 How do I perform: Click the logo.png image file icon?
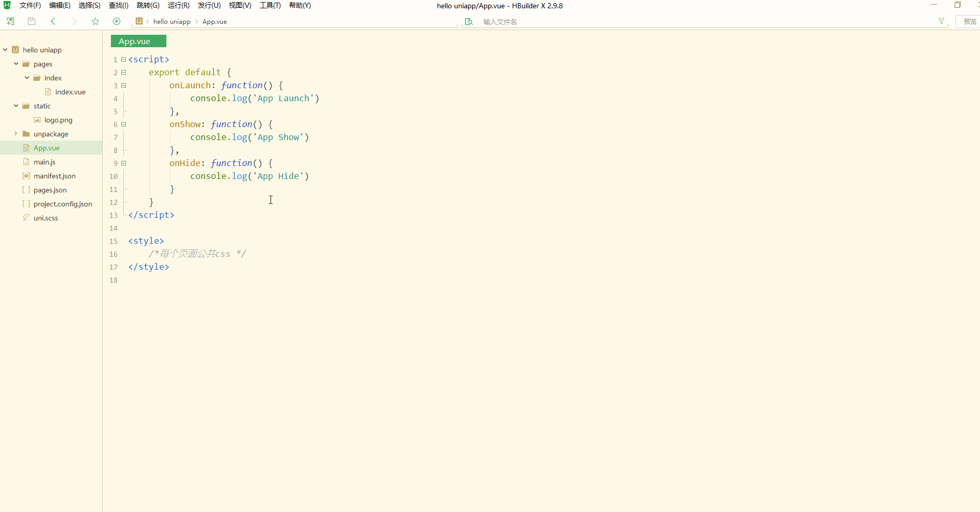click(37, 120)
